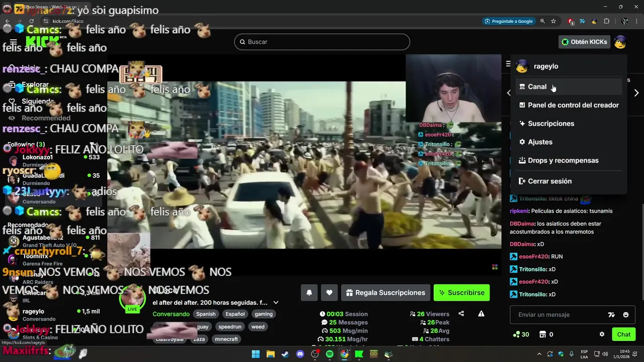Click the gaming tag

(263, 314)
